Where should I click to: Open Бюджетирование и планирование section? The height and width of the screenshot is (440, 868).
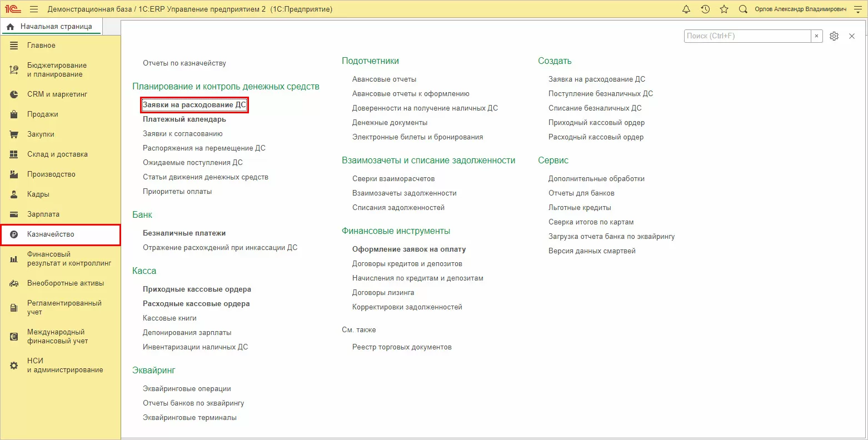click(61, 70)
